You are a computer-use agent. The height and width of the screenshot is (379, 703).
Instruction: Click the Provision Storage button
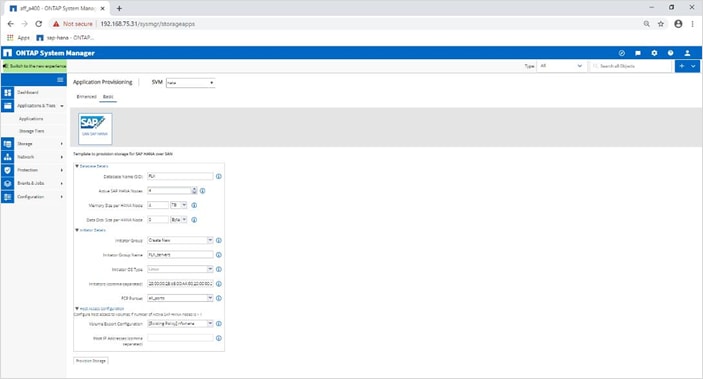coord(91,361)
